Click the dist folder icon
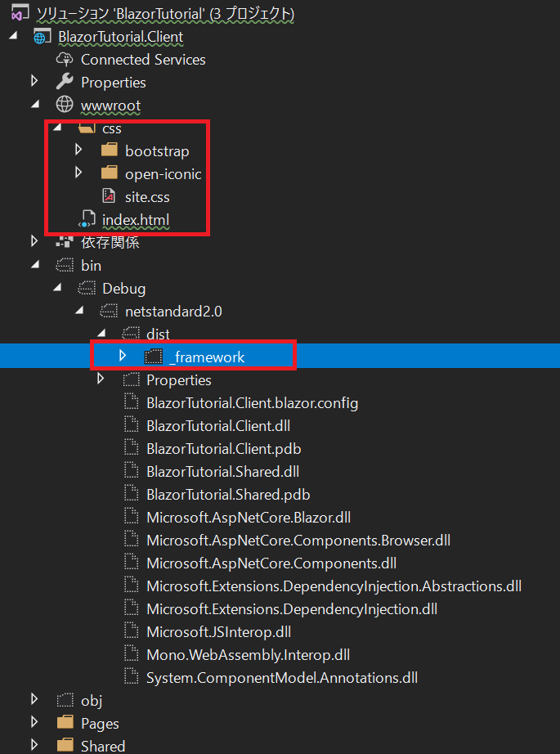This screenshot has height=754, width=560. (132, 334)
